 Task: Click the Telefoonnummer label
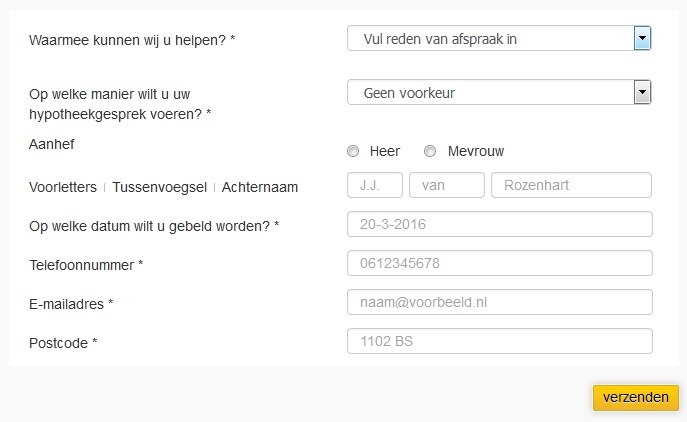[86, 265]
